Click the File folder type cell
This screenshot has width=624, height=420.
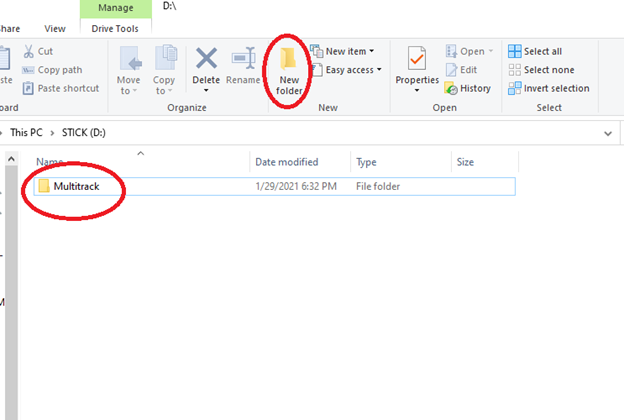coord(378,186)
